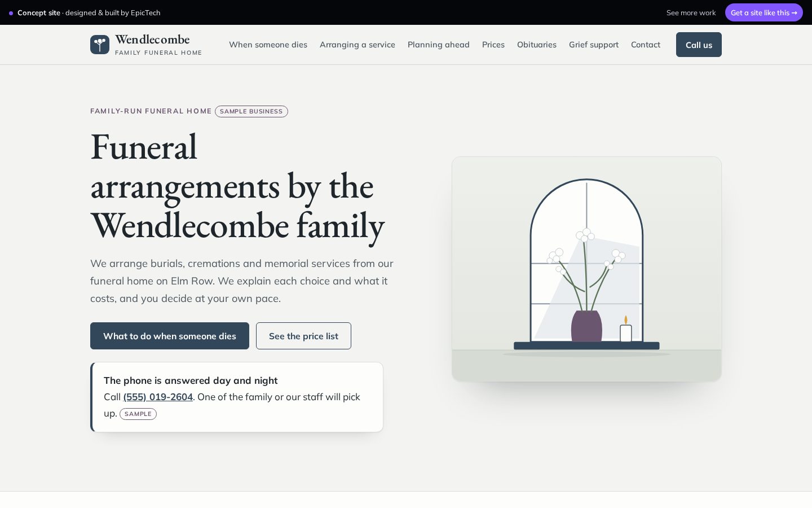The image size is (812, 508).
Task: Click the SAMPLE BUSINESS badge
Action: point(251,111)
